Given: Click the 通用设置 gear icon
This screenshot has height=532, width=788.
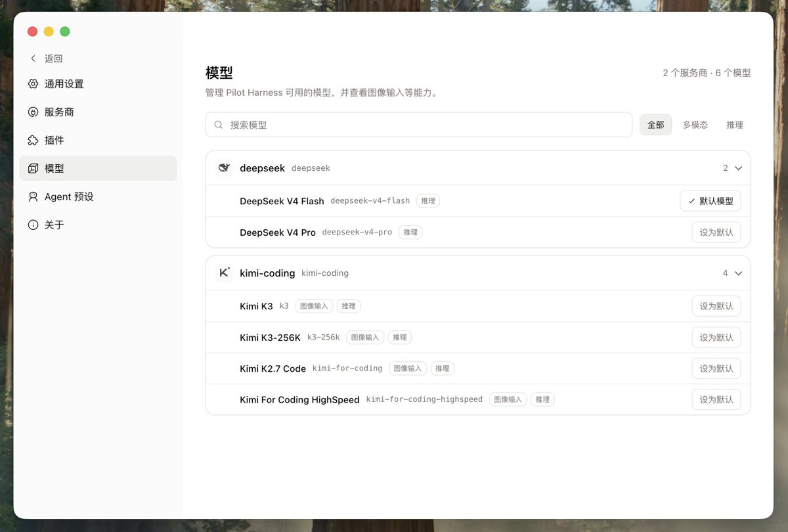Looking at the screenshot, I should pyautogui.click(x=33, y=84).
